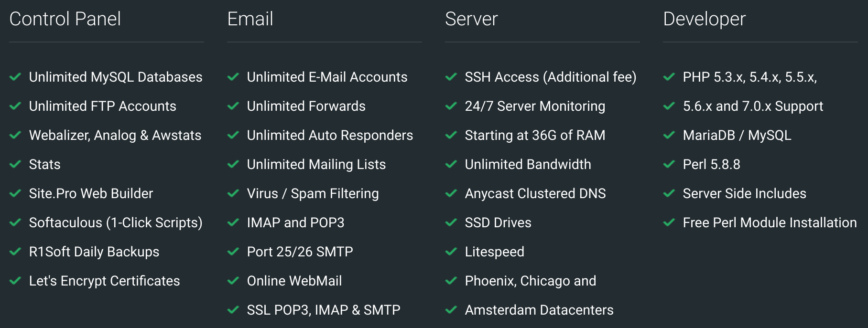
Task: Click the Let's Encrypt Certificates text
Action: tap(105, 281)
